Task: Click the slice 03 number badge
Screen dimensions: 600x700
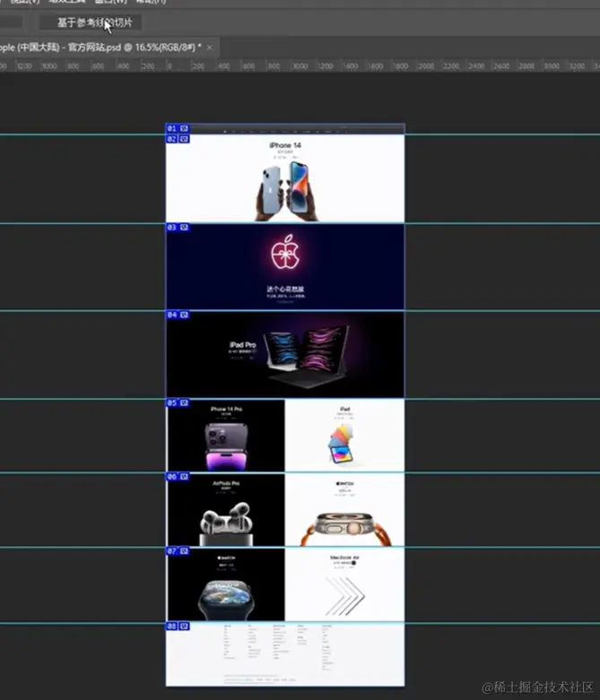Action: coord(172,228)
